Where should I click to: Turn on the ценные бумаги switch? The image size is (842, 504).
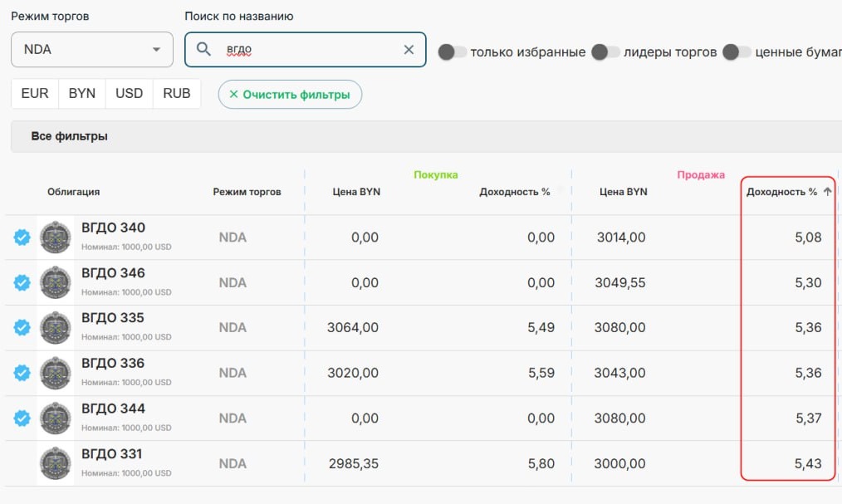737,52
